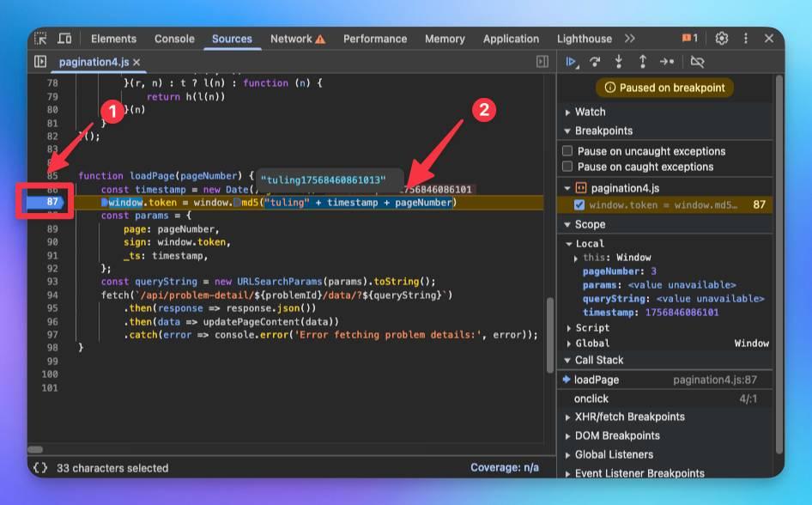Viewport: 812px width, 505px height.
Task: Expand Event Listener Breakpoints section
Action: (x=568, y=473)
